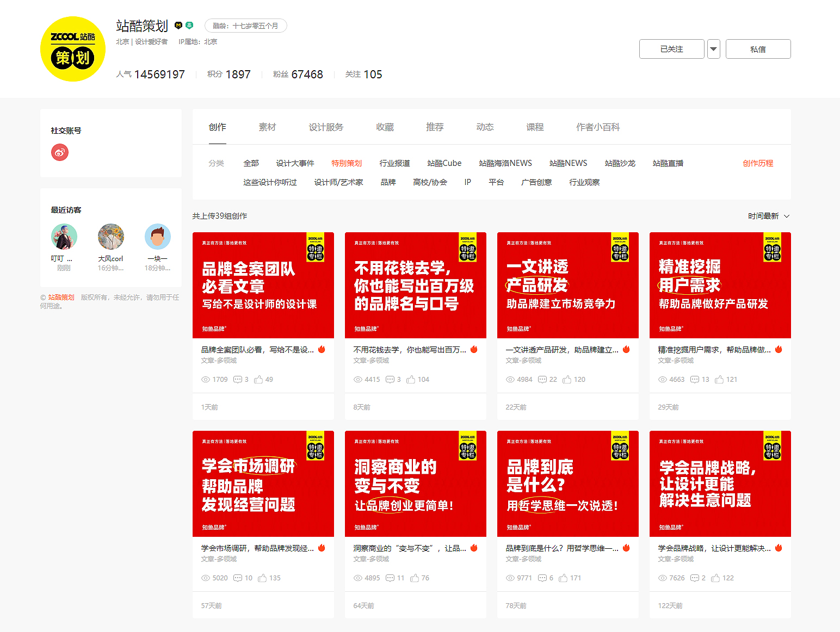Select the 行业报道 category

click(x=395, y=163)
